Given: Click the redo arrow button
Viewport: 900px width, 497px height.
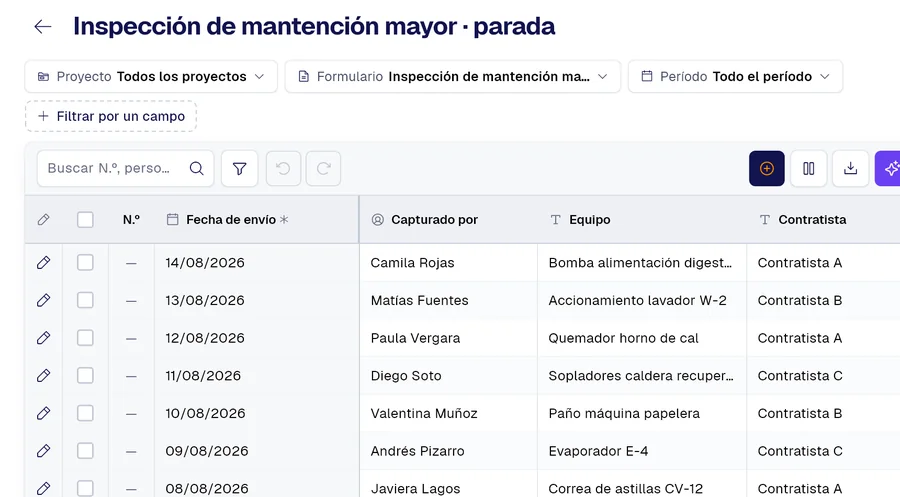Looking at the screenshot, I should pos(323,168).
